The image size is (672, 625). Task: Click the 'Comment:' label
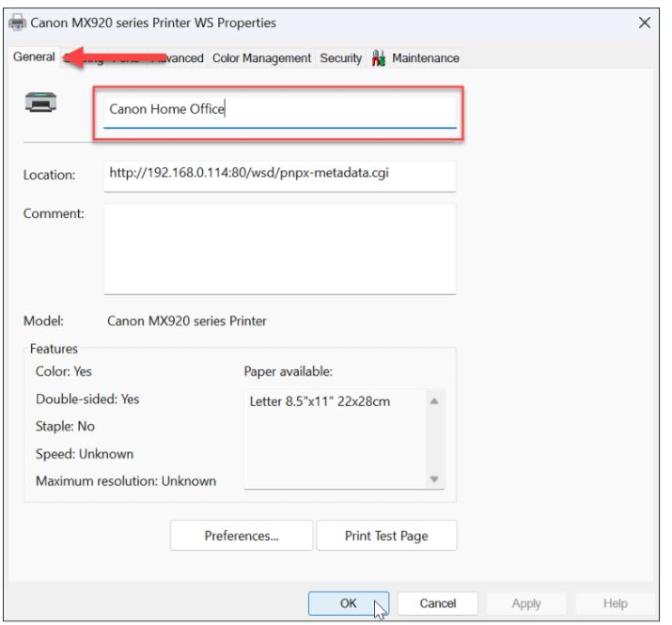point(54,213)
